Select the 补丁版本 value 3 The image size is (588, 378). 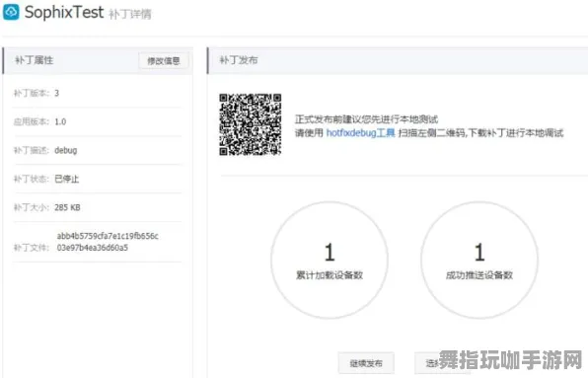(x=56, y=93)
